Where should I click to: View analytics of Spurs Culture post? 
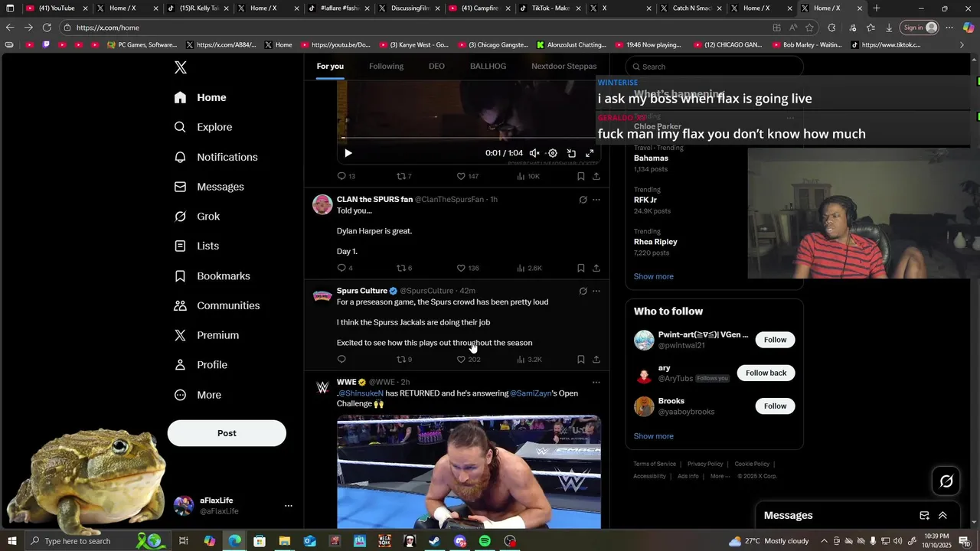(529, 360)
